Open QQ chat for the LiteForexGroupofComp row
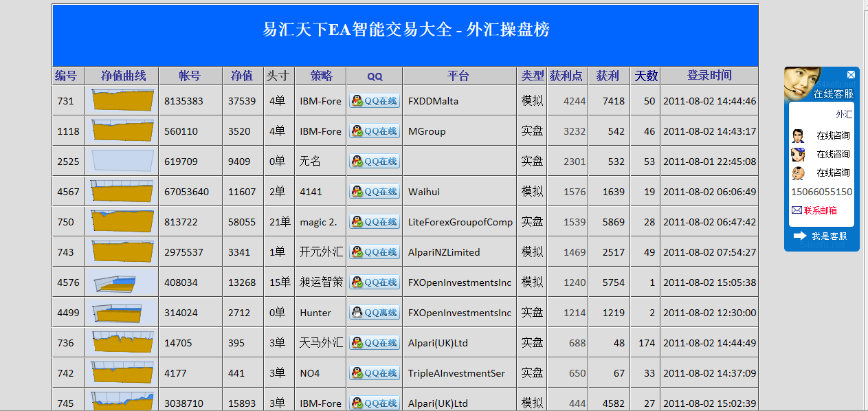Image resolution: width=868 pixels, height=411 pixels. click(375, 222)
